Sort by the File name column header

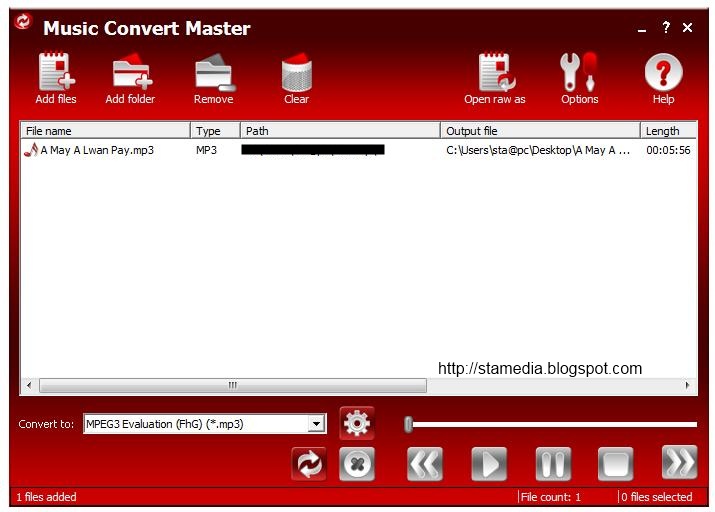pos(105,131)
